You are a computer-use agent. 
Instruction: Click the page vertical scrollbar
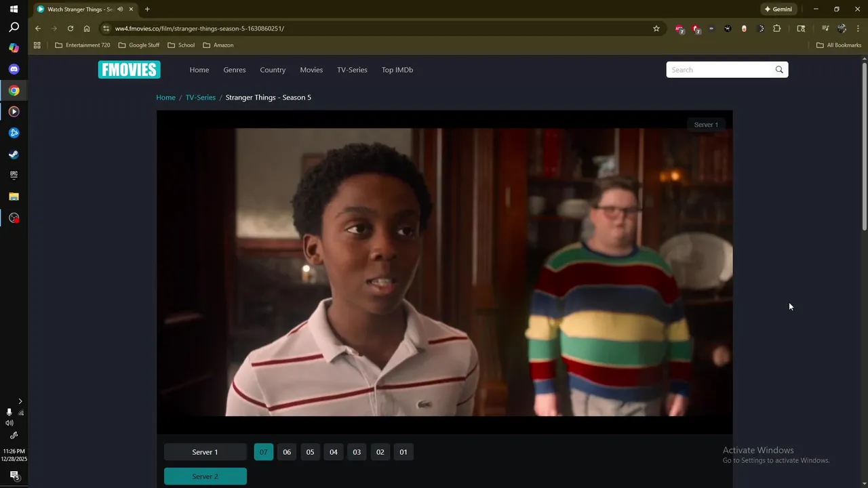[865, 146]
